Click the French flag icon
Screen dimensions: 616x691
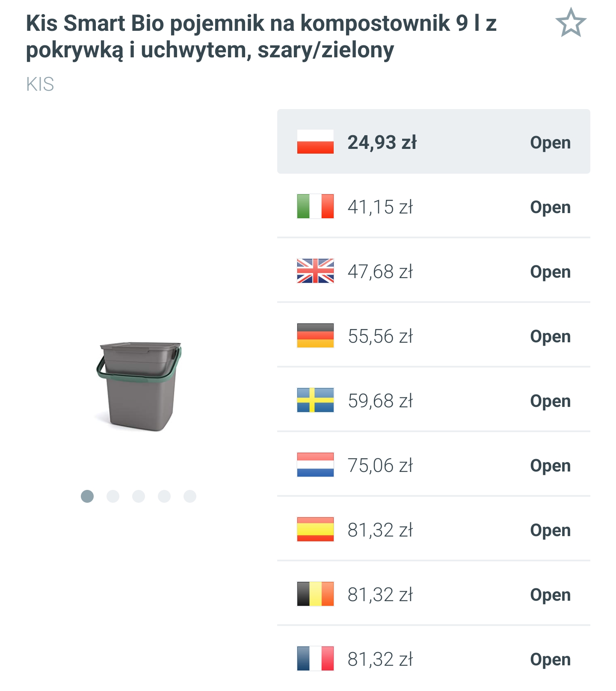click(x=315, y=658)
